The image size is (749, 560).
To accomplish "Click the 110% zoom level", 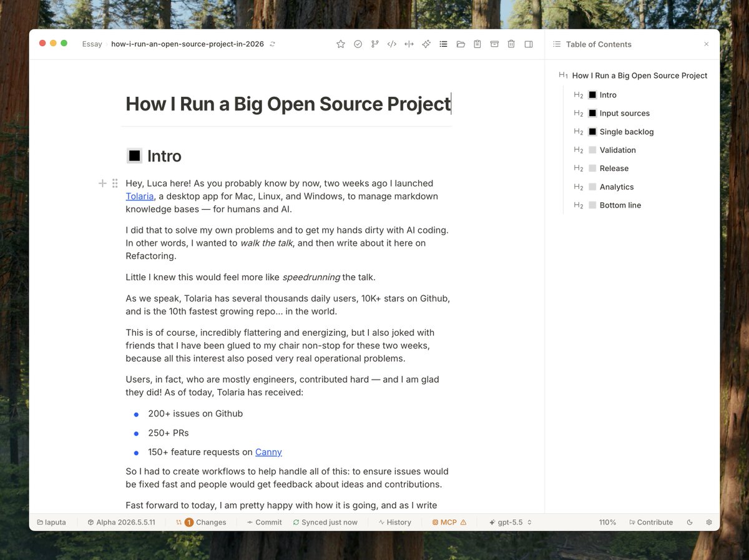I will point(607,522).
